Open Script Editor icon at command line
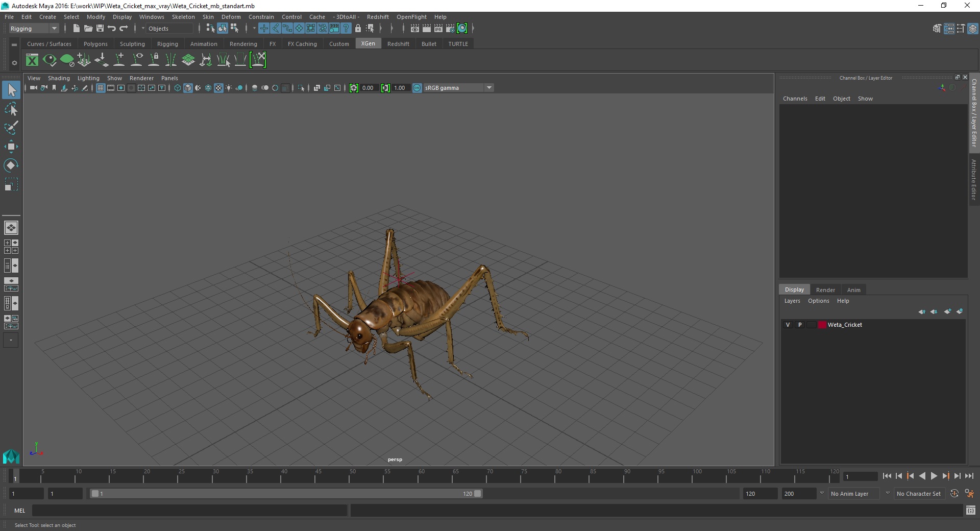This screenshot has height=531, width=980. pos(971,510)
